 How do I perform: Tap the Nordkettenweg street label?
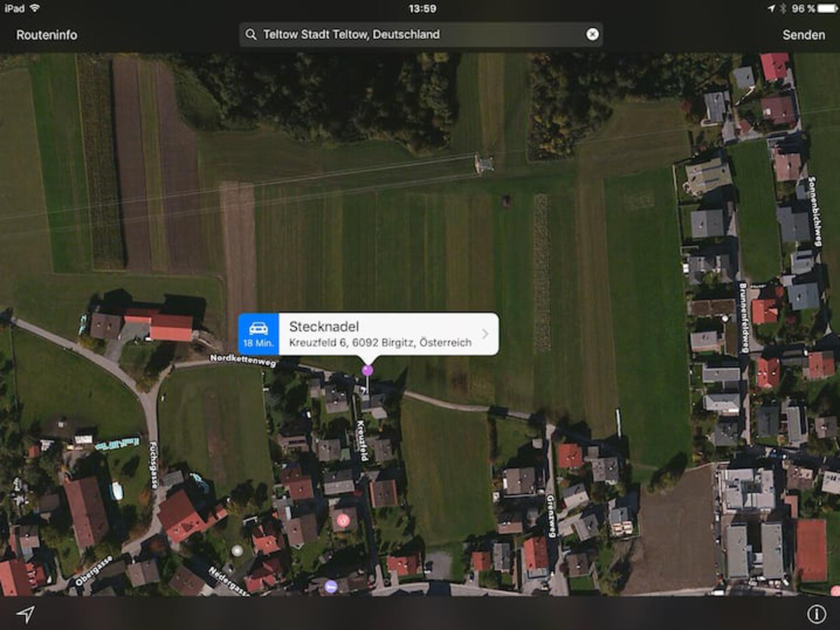click(x=243, y=360)
